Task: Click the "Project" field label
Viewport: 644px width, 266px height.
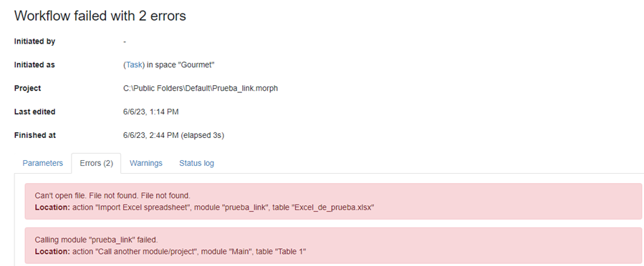Action: pos(27,89)
